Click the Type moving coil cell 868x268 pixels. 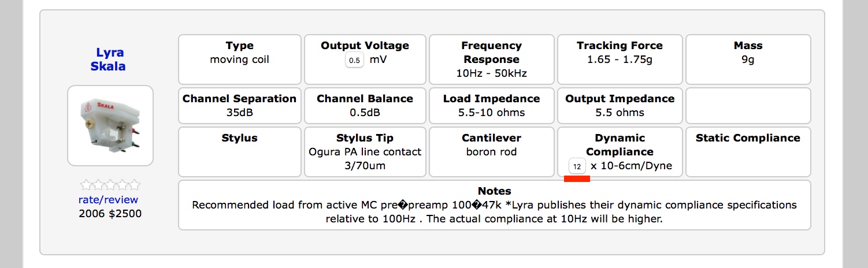pos(239,59)
